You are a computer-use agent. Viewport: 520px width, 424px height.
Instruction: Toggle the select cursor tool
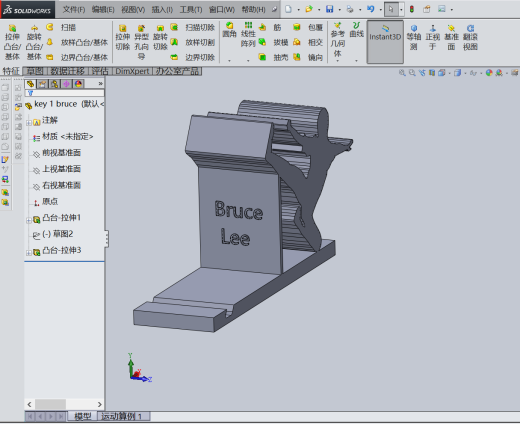tap(391, 9)
